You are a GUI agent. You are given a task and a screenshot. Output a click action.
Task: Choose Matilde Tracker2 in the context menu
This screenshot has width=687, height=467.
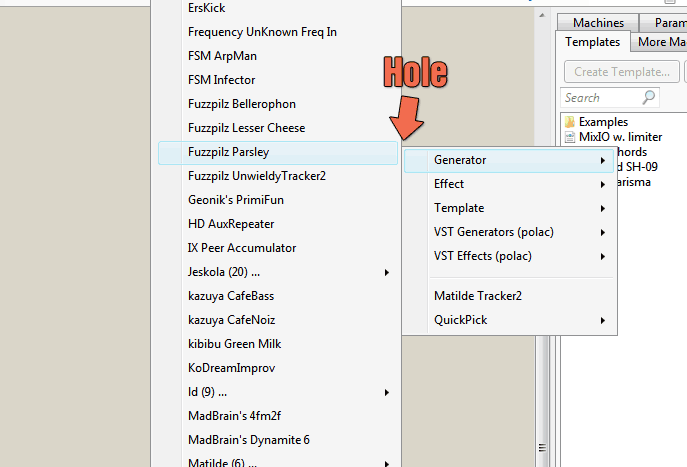pos(478,296)
